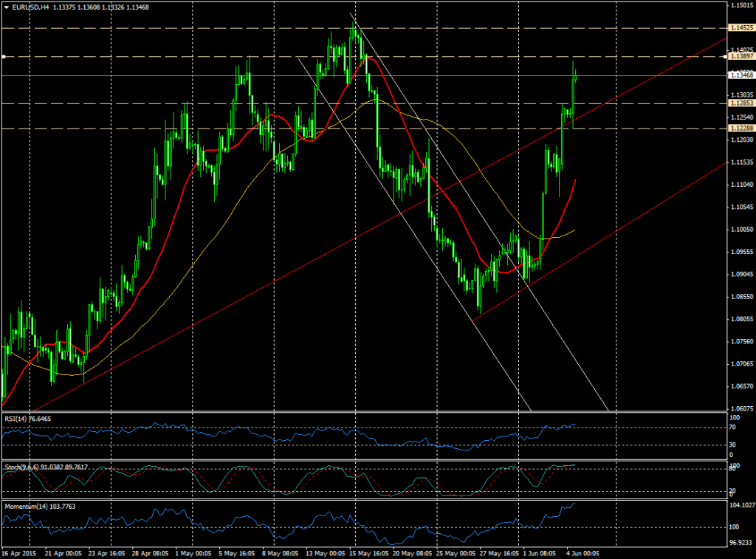This screenshot has height=559, width=756.
Task: Click the Stochastic 20 level label
Action: pos(734,490)
